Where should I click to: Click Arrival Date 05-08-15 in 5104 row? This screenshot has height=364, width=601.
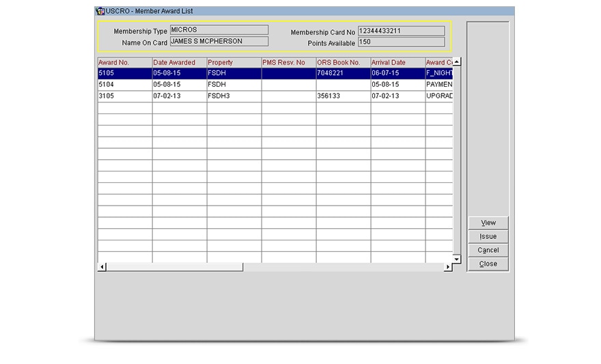pos(398,85)
